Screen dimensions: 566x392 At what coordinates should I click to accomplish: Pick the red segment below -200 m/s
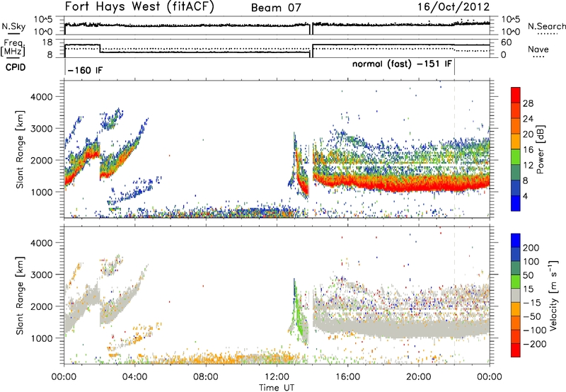516,351
